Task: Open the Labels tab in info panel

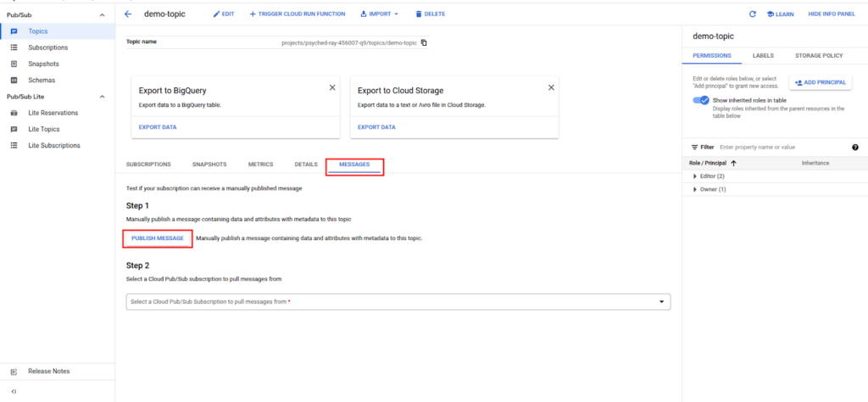Action: click(x=763, y=56)
